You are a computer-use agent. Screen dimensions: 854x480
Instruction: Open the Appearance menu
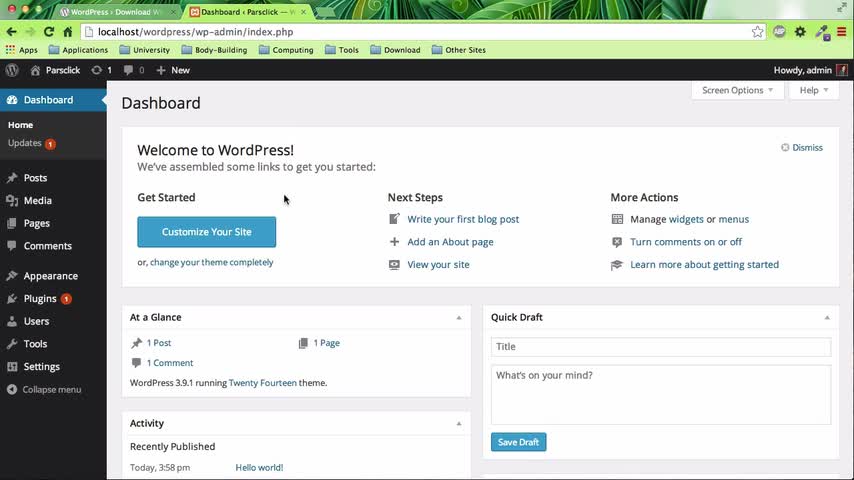53,276
